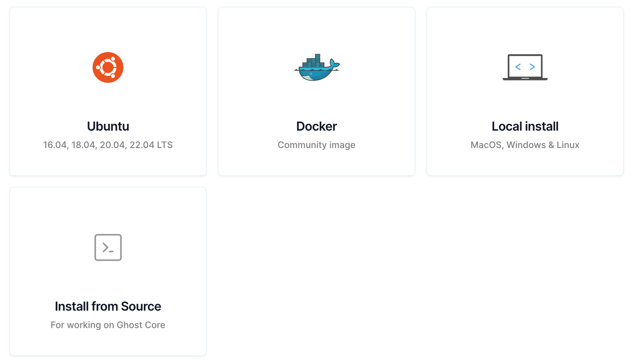Click the orange Ubuntu logo icon
Image resolution: width=632 pixels, height=364 pixels.
[108, 67]
